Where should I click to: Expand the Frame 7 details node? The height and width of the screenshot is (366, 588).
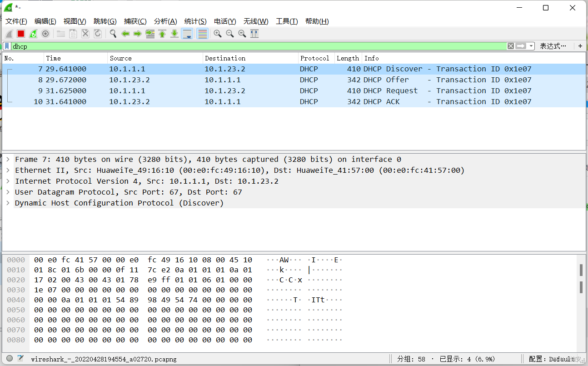8,159
